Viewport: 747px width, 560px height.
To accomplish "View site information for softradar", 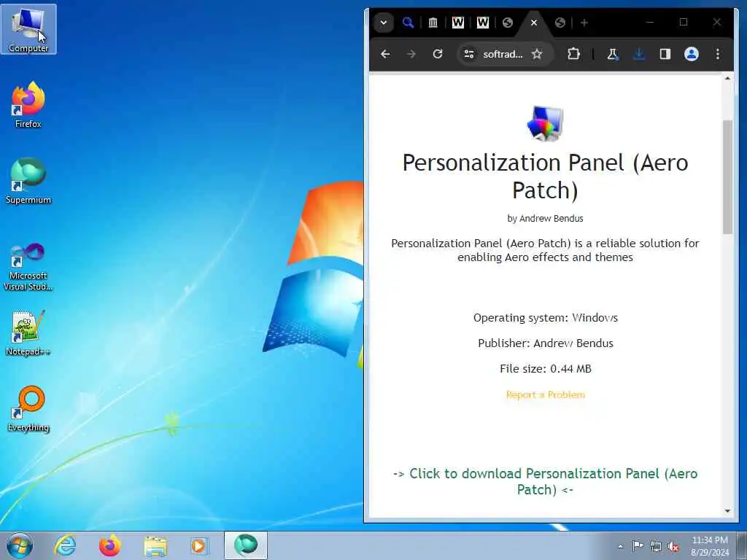I will [x=469, y=54].
